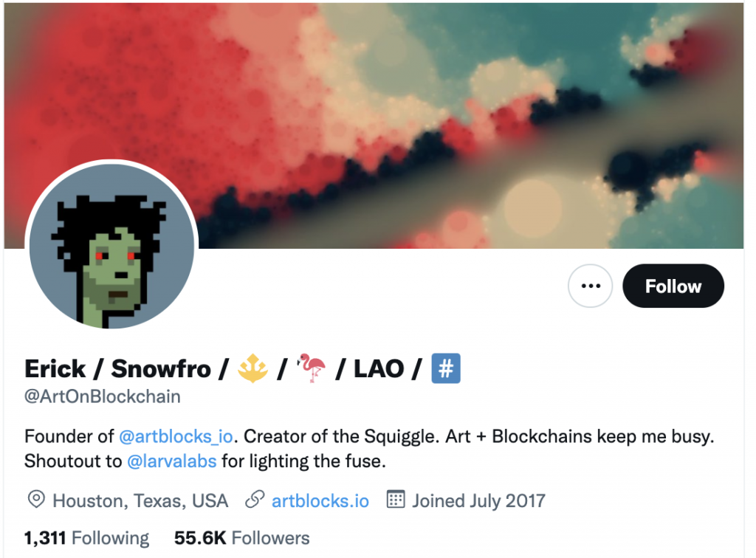This screenshot has width=756, height=558.
Task: Open the @artblocks_io mention link
Action: point(176,436)
